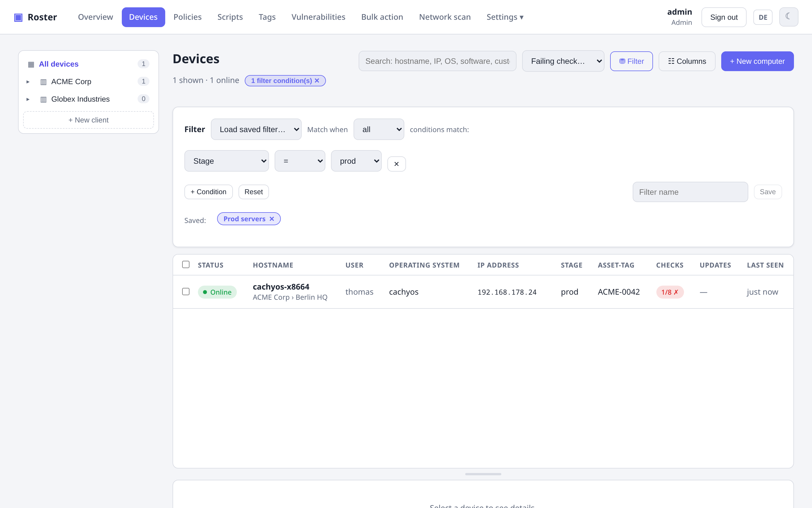The width and height of the screenshot is (812, 508).
Task: Open the equals operator dropdown
Action: coord(300,161)
